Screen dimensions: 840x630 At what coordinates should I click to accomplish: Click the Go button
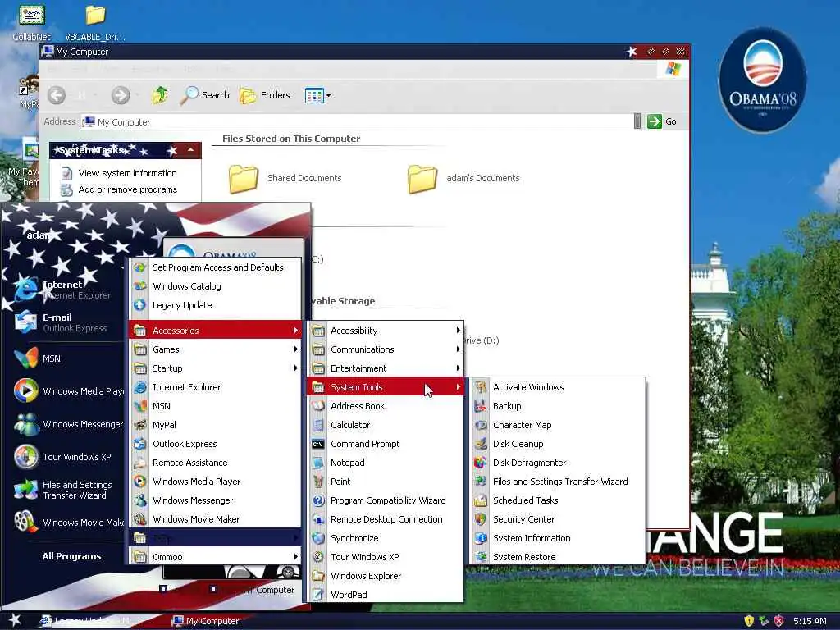pyautogui.click(x=662, y=121)
